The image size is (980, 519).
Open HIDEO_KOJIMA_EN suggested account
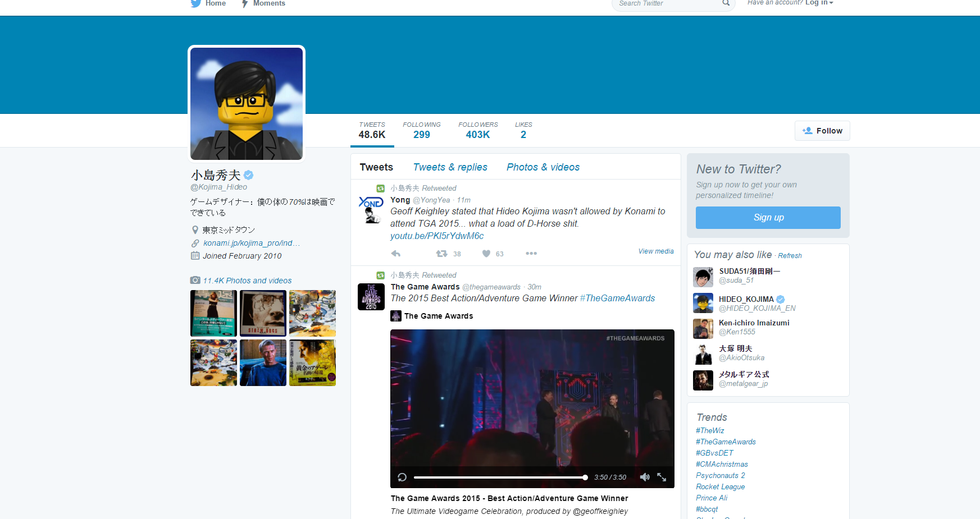pos(757,304)
